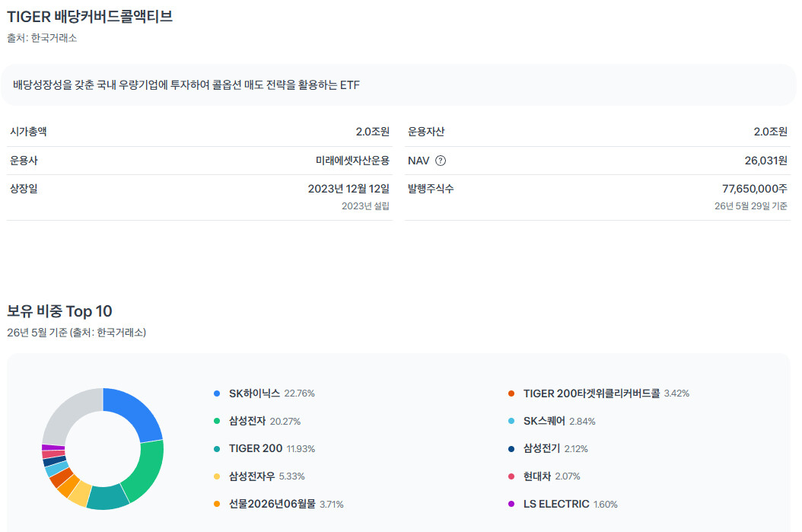Open TIGER 200타겟위클리커버드콜 holding entry
802x532 pixels.
[591, 393]
